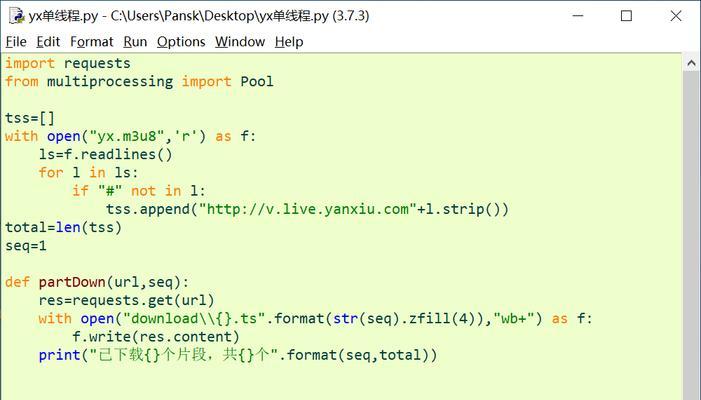Click the line 'tss=[]'
701x400 pixels.
tap(30, 118)
